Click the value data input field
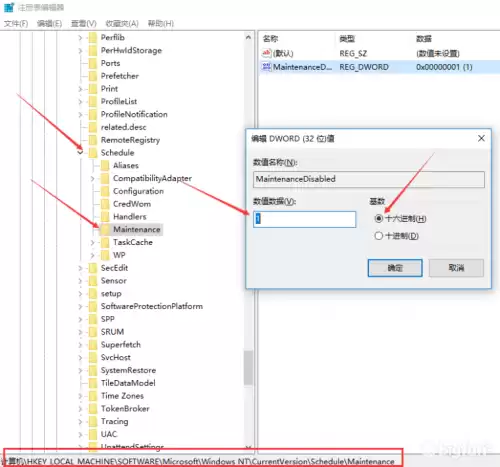Image resolution: width=500 pixels, height=467 pixels. coord(304,219)
